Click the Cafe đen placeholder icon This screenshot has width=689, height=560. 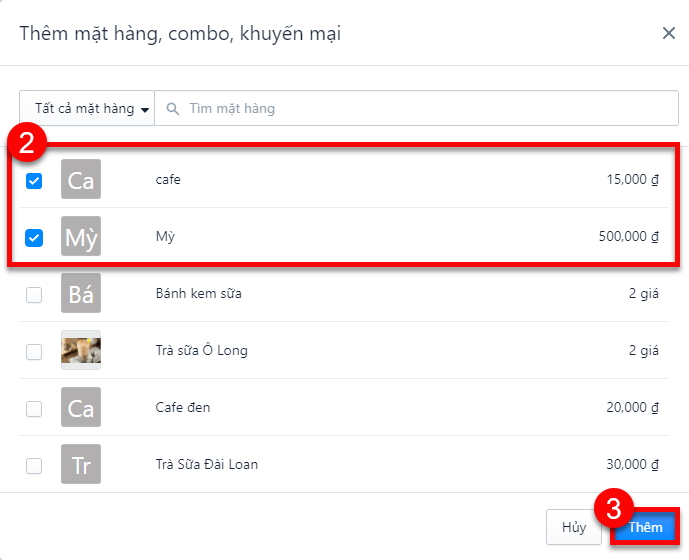tap(81, 407)
